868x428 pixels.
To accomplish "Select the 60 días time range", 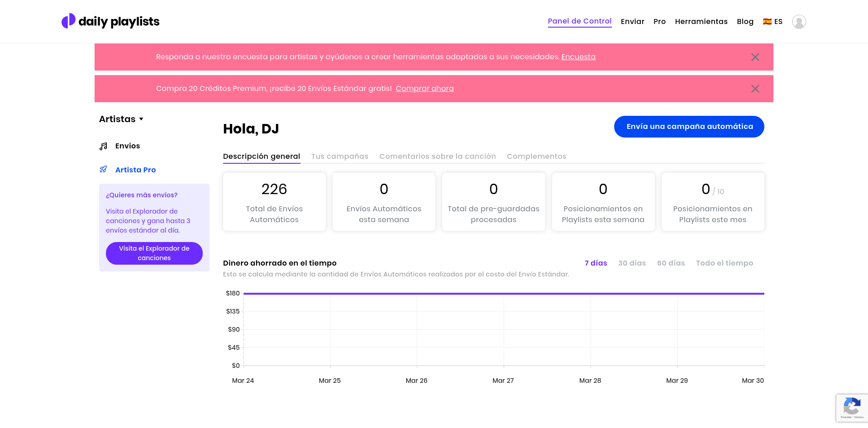I will pyautogui.click(x=671, y=263).
